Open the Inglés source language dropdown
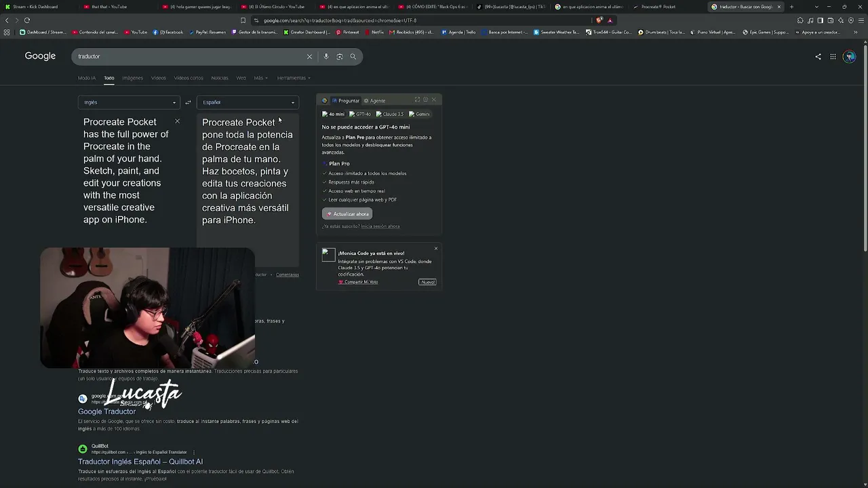This screenshot has height=488, width=868. click(x=129, y=102)
